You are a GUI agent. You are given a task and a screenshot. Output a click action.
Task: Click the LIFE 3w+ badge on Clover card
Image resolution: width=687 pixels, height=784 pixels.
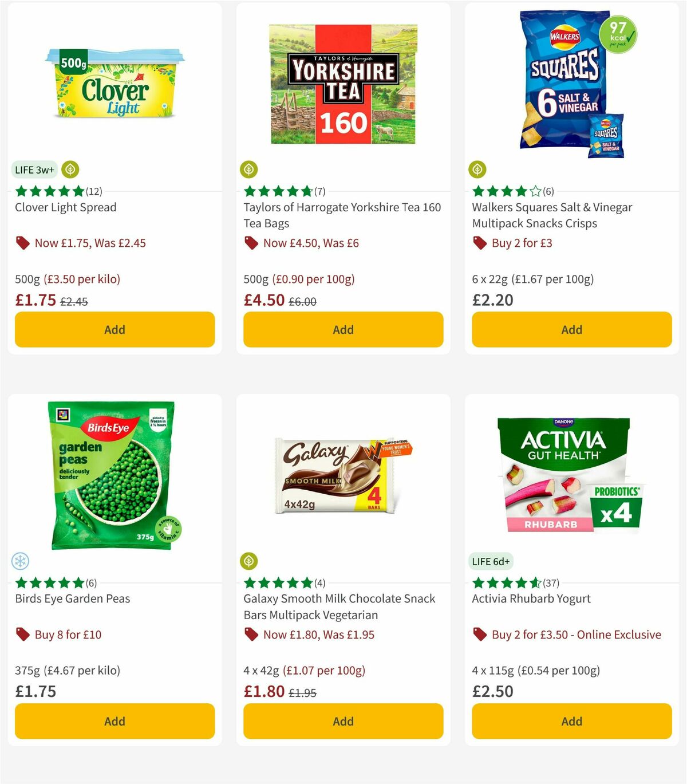pyautogui.click(x=33, y=170)
